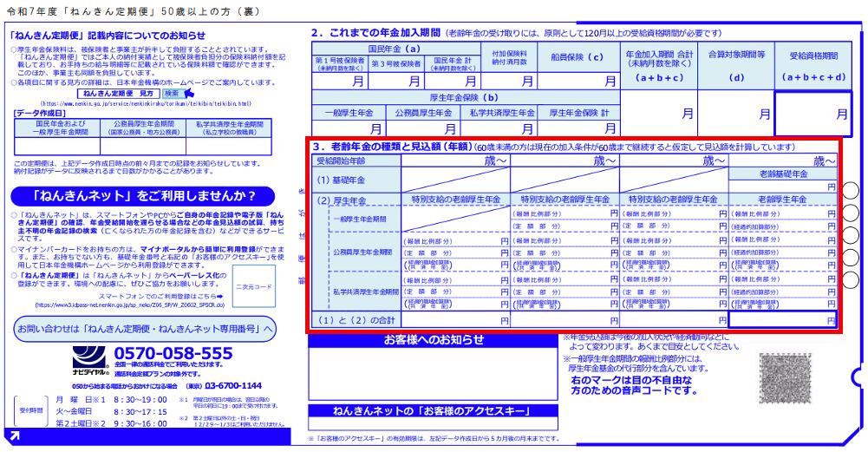Click the phone number 0570-058-555
868x452 pixels.
pos(173,353)
